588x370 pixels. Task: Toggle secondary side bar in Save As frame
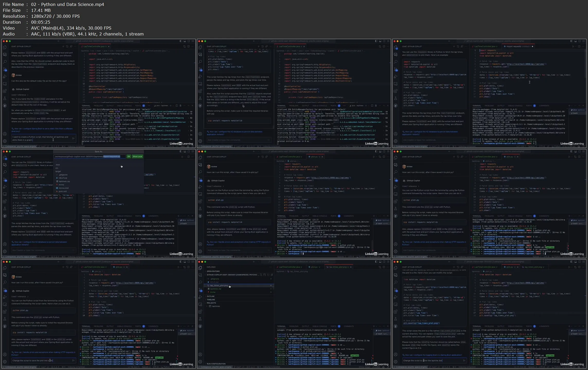click(x=189, y=151)
